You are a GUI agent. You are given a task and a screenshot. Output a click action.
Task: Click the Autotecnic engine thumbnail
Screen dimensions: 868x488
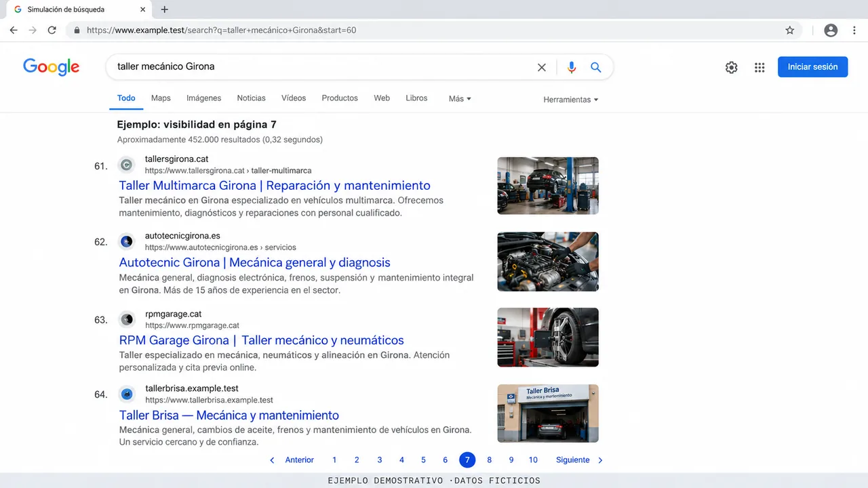(x=548, y=262)
